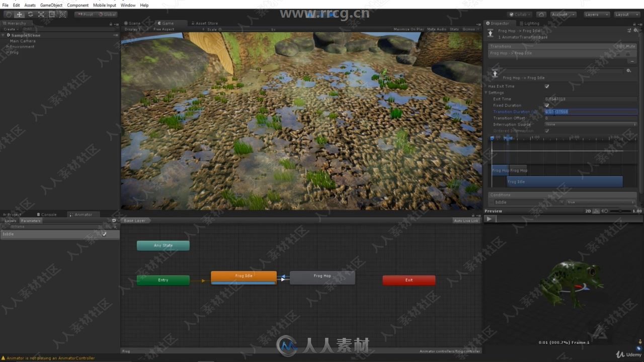This screenshot has width=644, height=362.
Task: Toggle Mute Audio in Game view
Action: [x=437, y=29]
